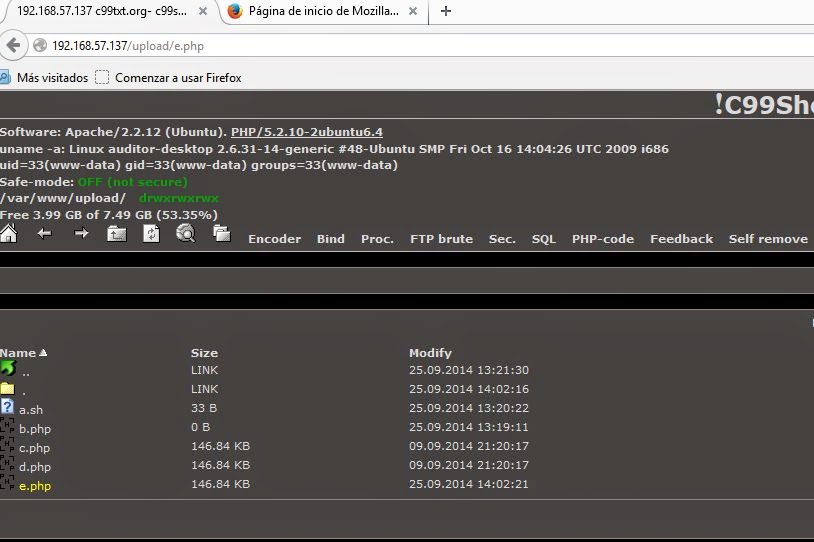Image resolution: width=814 pixels, height=542 pixels.
Task: Click the uname -a system info line
Action: pyautogui.click(x=334, y=149)
